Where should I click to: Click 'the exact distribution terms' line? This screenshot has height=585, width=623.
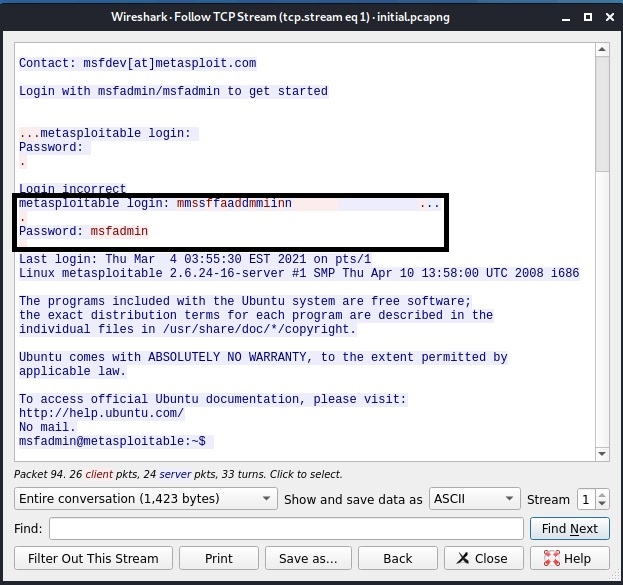pos(256,315)
